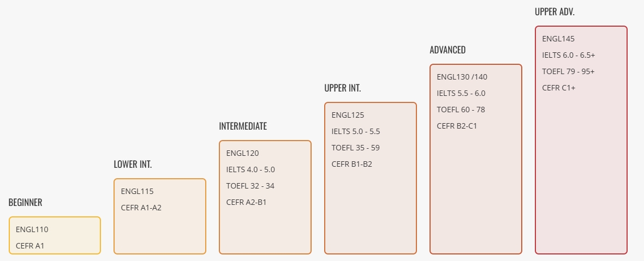The height and width of the screenshot is (261, 644).
Task: Click the ADVANCED heading
Action: tap(448, 50)
